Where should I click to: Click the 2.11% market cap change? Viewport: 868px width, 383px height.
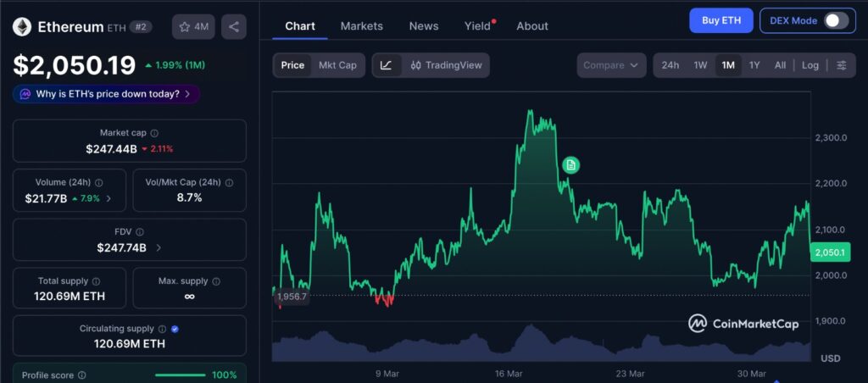[x=158, y=149]
